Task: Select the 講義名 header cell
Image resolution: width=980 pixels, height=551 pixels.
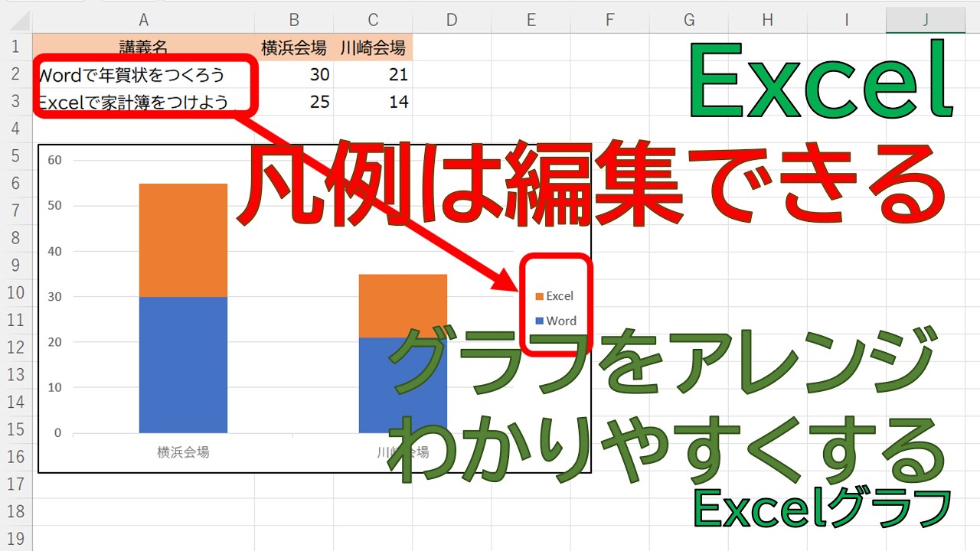Action: (x=143, y=47)
